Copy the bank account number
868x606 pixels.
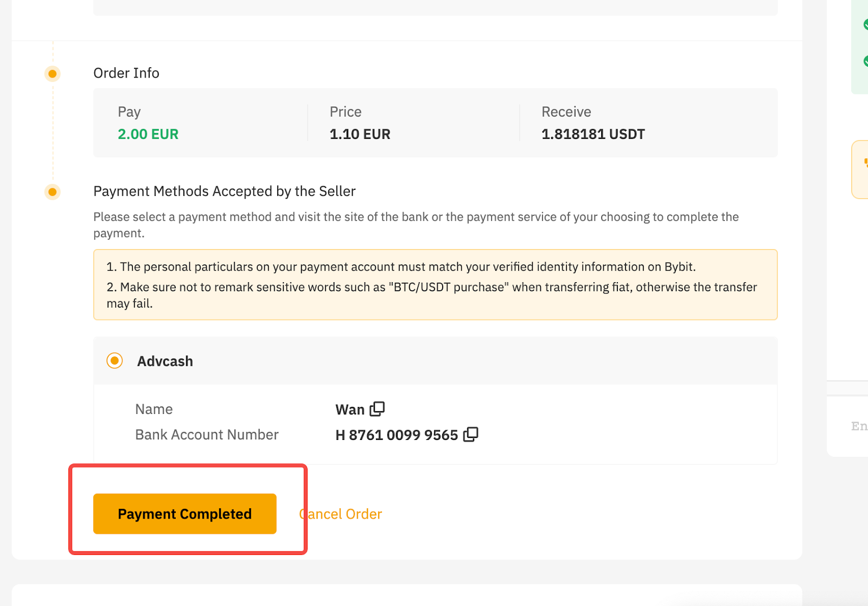pyautogui.click(x=470, y=435)
